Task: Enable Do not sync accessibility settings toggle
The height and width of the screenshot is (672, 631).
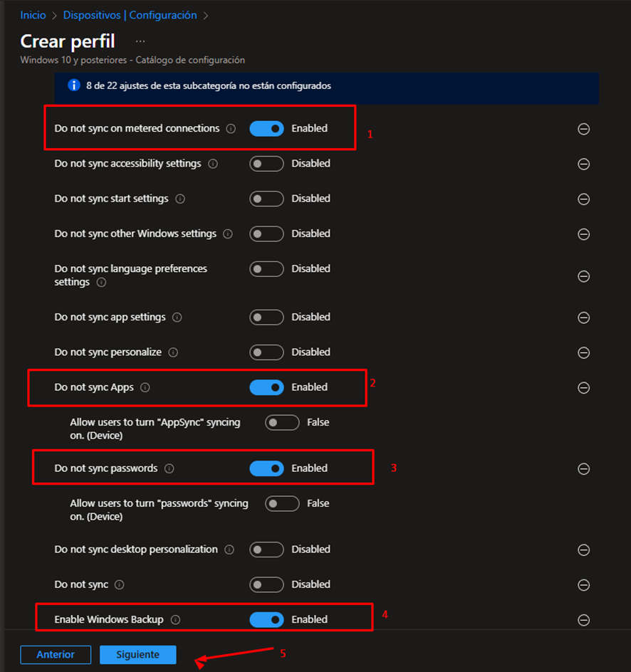Action: pyautogui.click(x=266, y=164)
